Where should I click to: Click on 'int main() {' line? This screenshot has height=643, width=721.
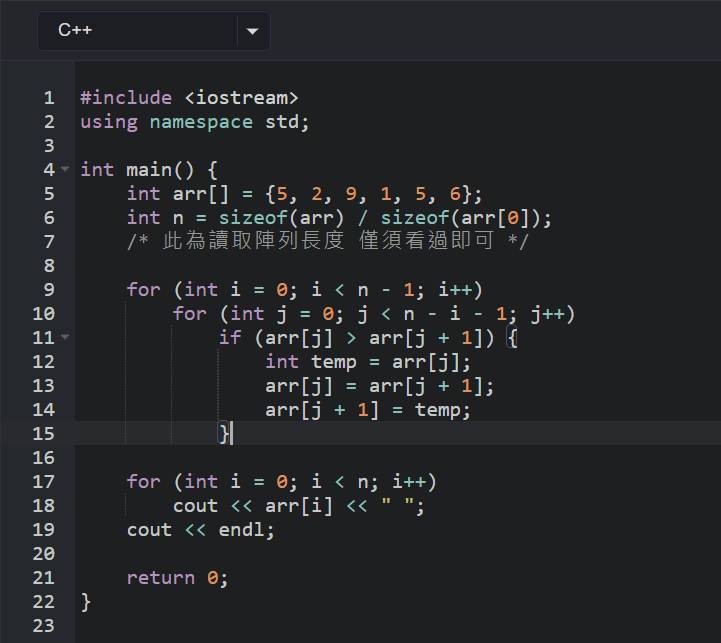tap(149, 170)
